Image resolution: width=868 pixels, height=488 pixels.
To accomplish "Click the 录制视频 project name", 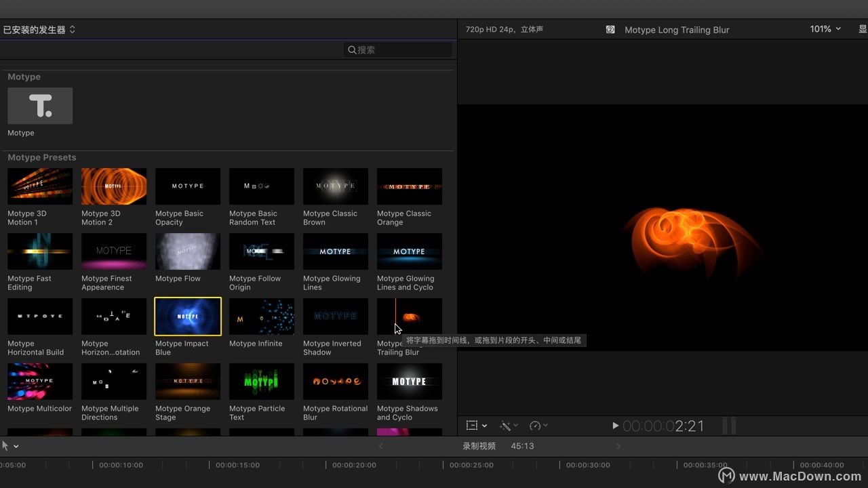I will click(x=479, y=446).
